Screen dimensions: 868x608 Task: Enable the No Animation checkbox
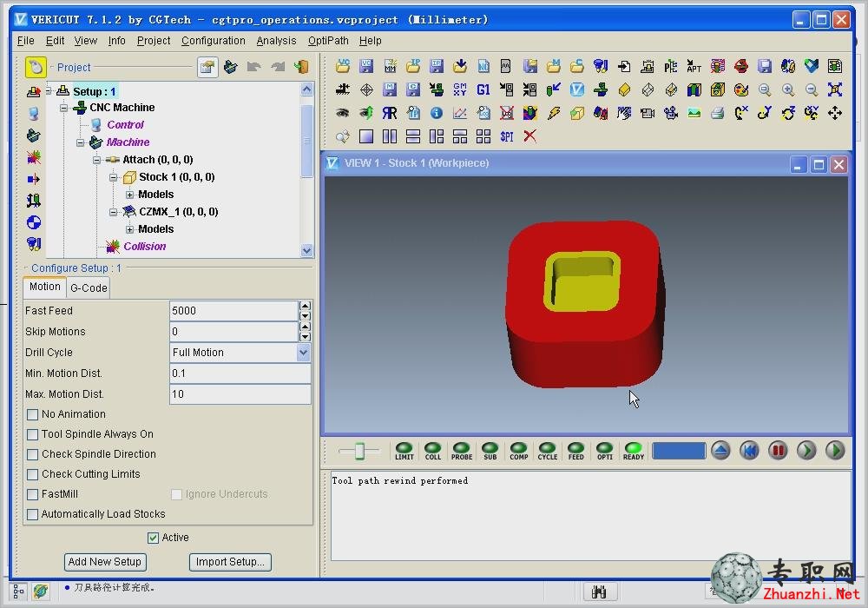pos(33,414)
